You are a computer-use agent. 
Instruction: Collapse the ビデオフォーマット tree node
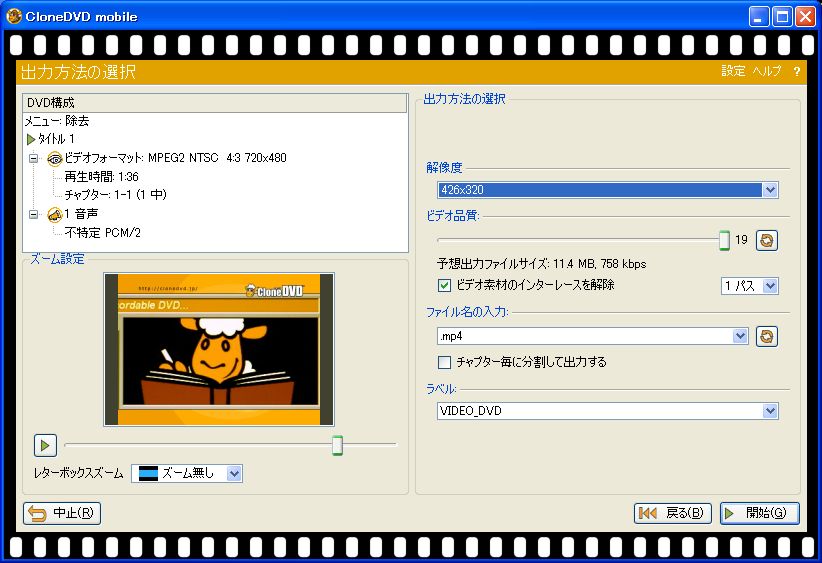(34, 158)
